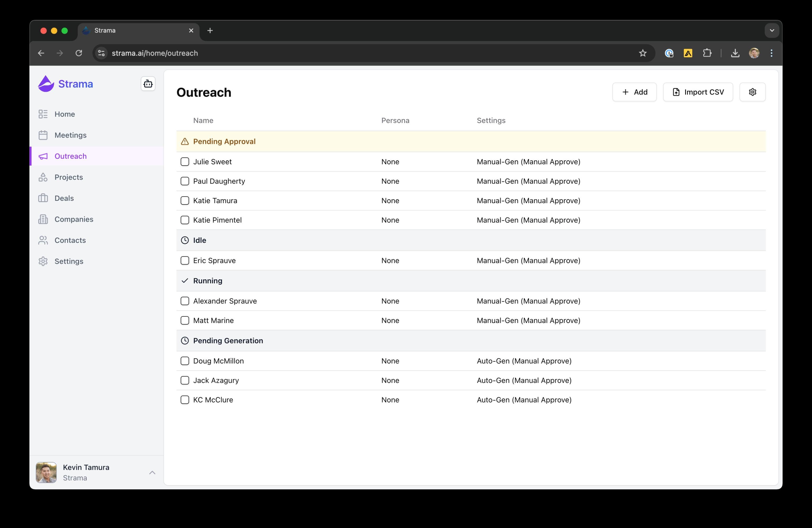Screen dimensions: 812x528
Task: Open Projects in the sidebar
Action: [96, 177]
